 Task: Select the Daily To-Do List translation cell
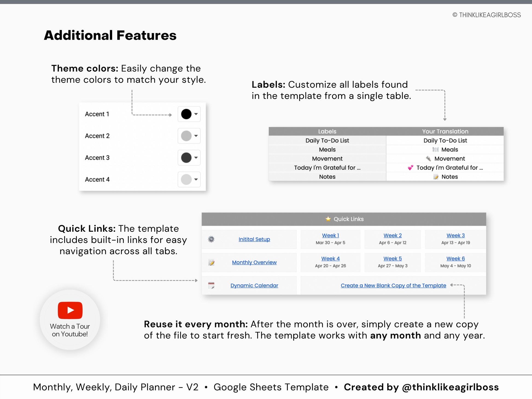click(445, 140)
